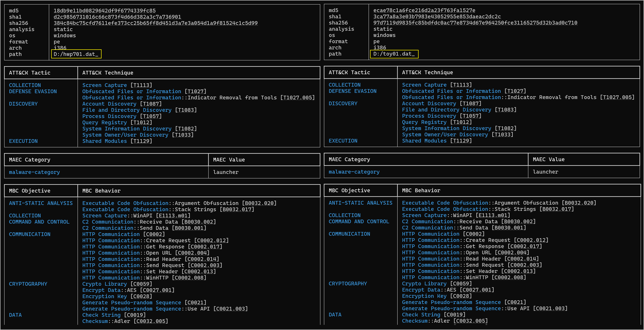Click right Encrypt Data AES entry
This screenshot has height=330, width=644.
[448, 290]
